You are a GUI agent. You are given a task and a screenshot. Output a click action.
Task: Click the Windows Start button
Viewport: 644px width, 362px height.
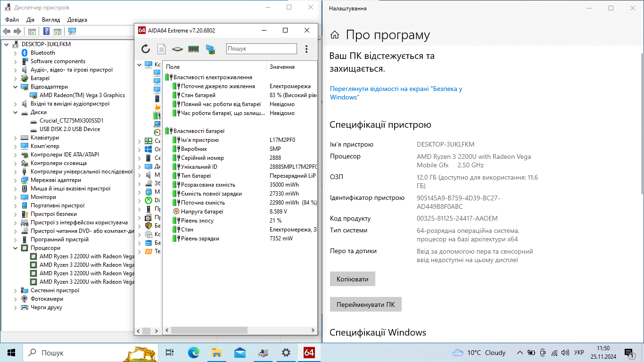tap(11, 353)
